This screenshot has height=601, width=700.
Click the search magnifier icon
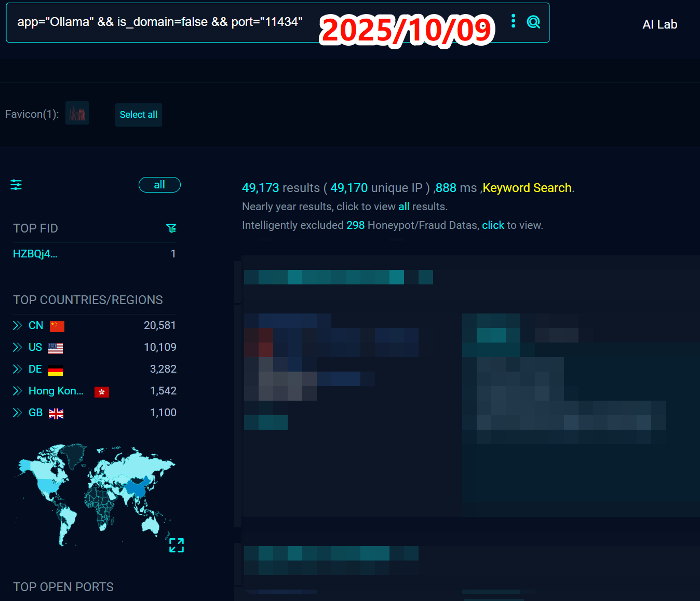pyautogui.click(x=533, y=22)
